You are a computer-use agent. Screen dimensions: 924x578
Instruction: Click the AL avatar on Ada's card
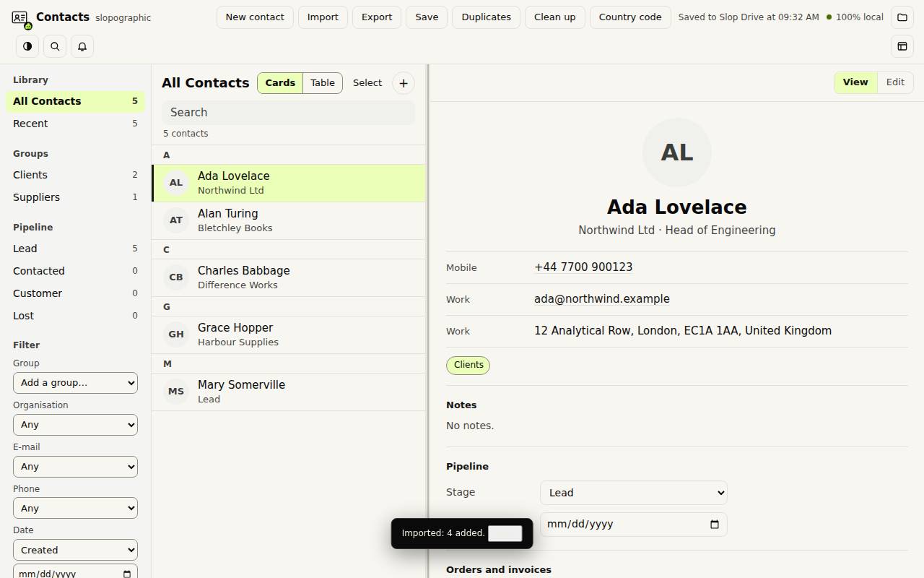click(176, 183)
